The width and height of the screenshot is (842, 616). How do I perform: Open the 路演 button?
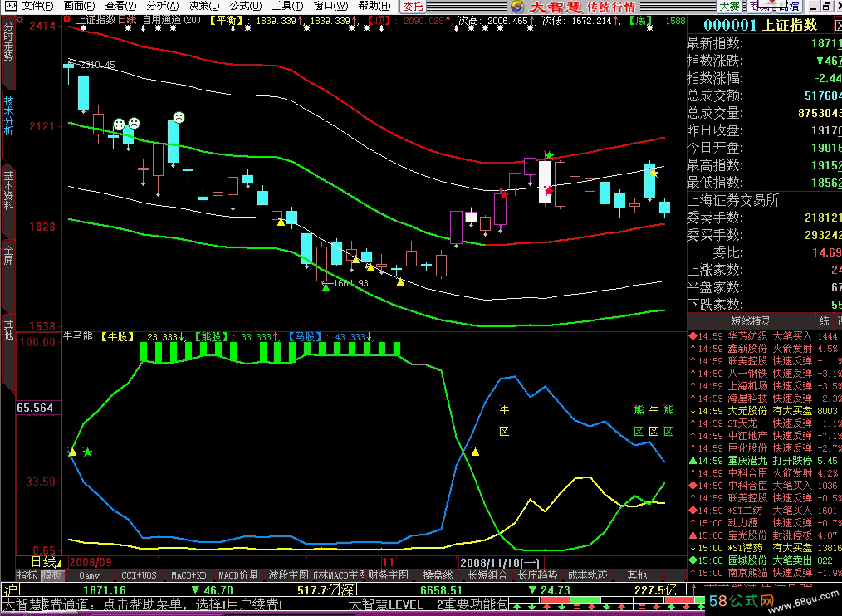coord(790,7)
